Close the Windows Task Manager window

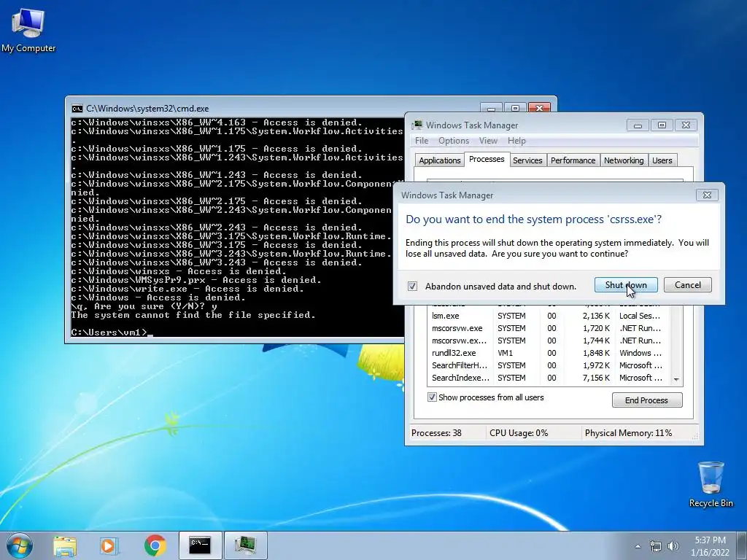click(686, 125)
